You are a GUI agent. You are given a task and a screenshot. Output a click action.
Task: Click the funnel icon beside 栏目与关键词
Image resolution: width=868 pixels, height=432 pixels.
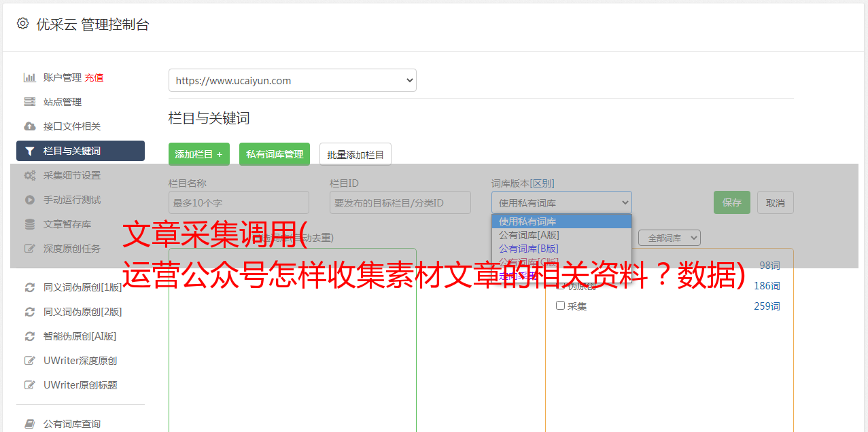pyautogui.click(x=29, y=151)
